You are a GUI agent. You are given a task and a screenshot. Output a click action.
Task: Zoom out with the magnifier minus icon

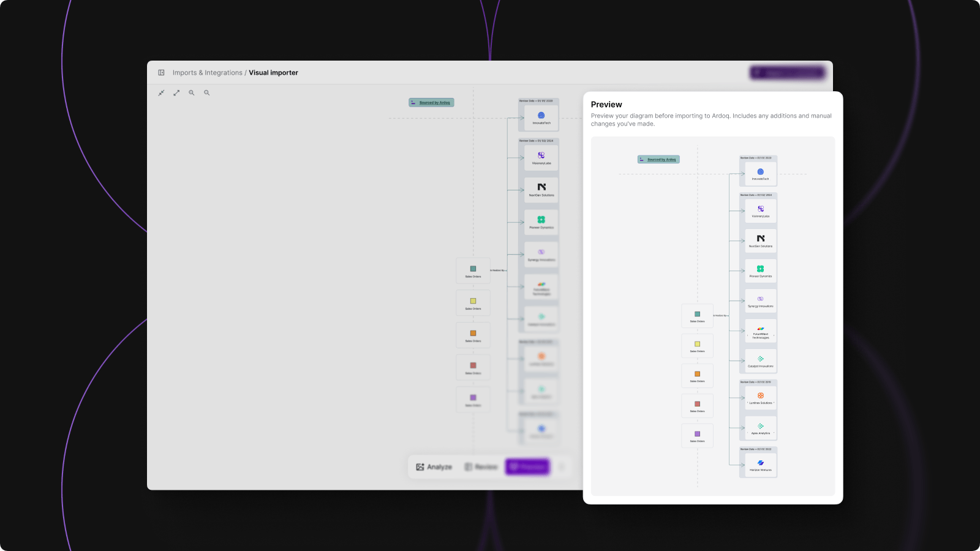[207, 93]
